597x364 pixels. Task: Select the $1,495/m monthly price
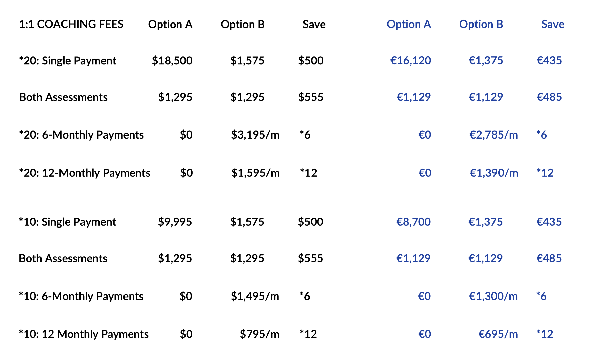click(x=255, y=296)
